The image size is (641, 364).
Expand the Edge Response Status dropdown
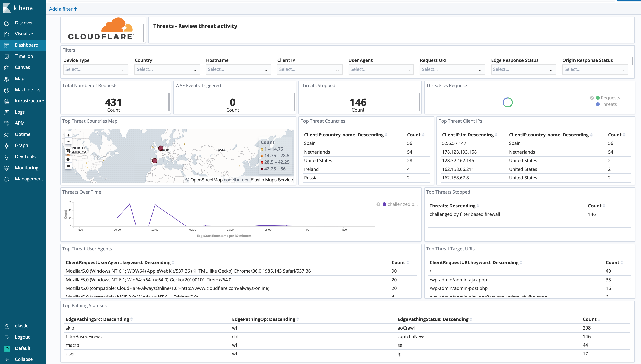[x=522, y=69]
